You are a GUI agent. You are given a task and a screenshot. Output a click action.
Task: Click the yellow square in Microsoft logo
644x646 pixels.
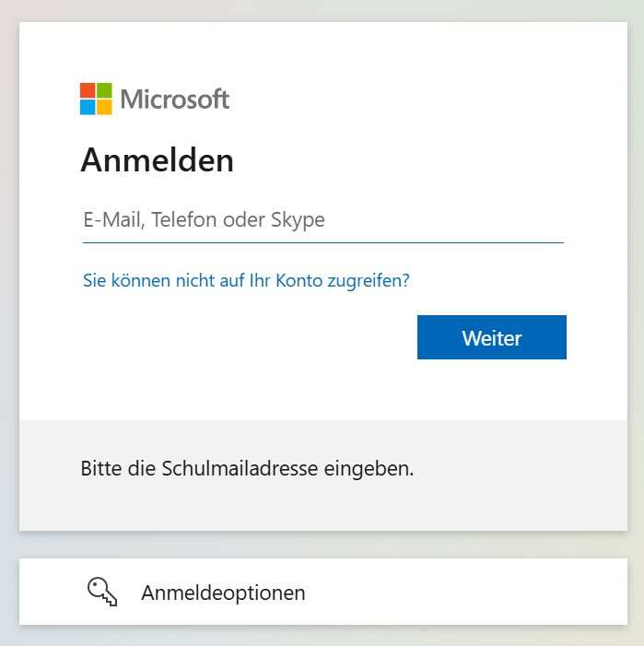[104, 107]
